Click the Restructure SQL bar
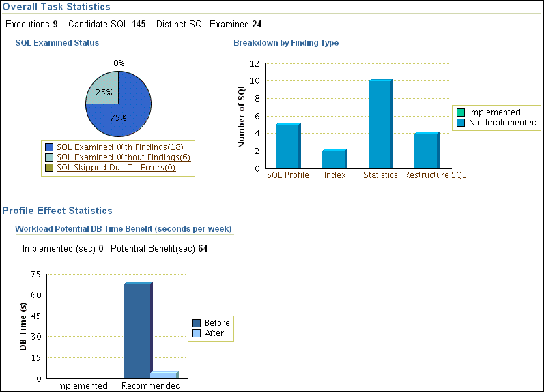This screenshot has width=544, height=392. click(x=426, y=151)
